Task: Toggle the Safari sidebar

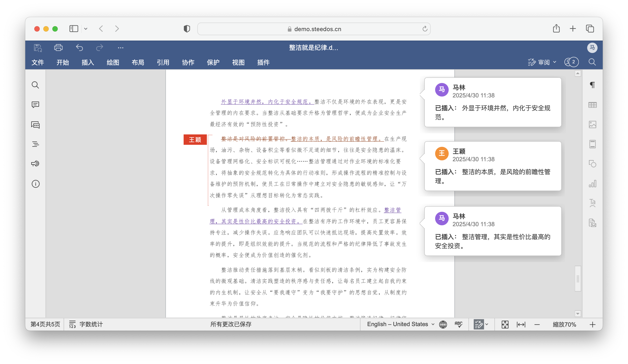Action: click(x=74, y=29)
